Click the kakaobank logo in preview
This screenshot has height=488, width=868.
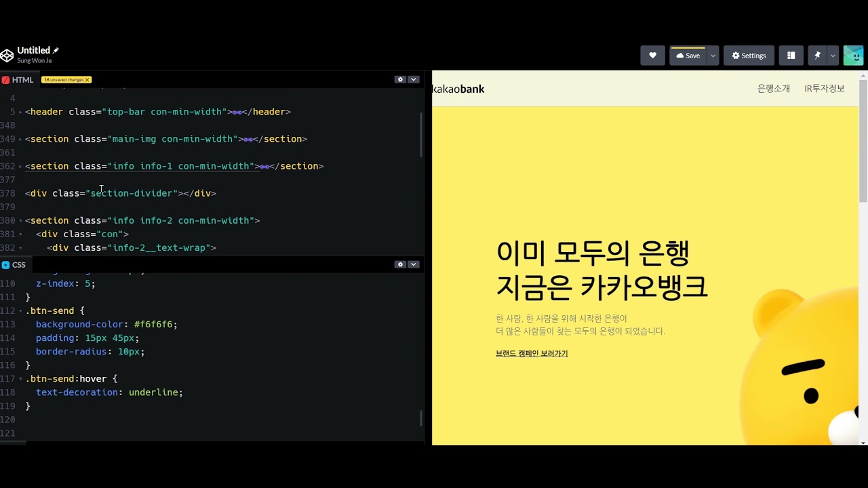[458, 89]
